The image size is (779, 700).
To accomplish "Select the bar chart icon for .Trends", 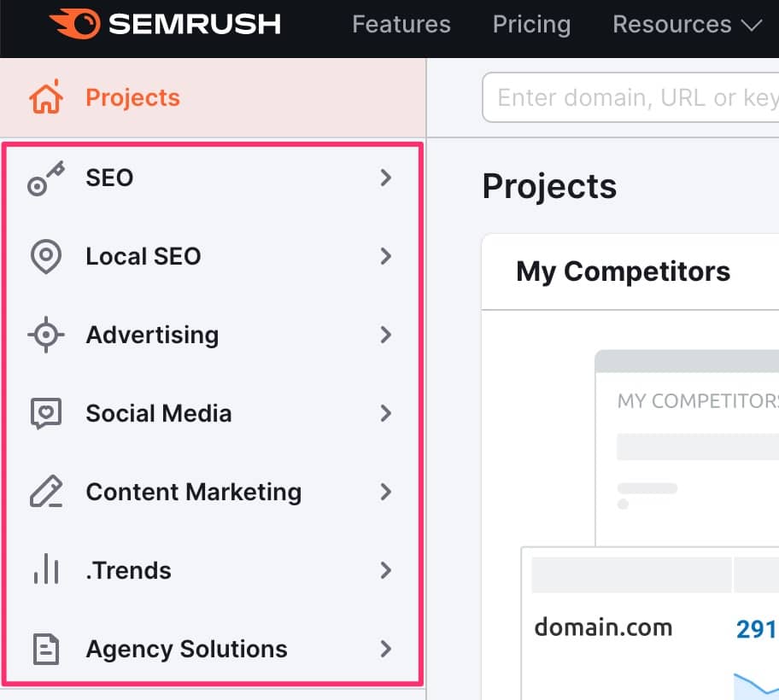I will [x=45, y=570].
